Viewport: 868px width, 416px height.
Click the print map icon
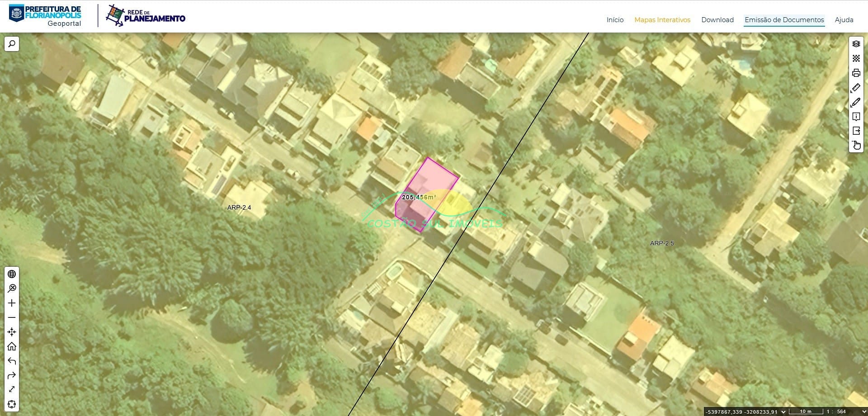pos(856,73)
